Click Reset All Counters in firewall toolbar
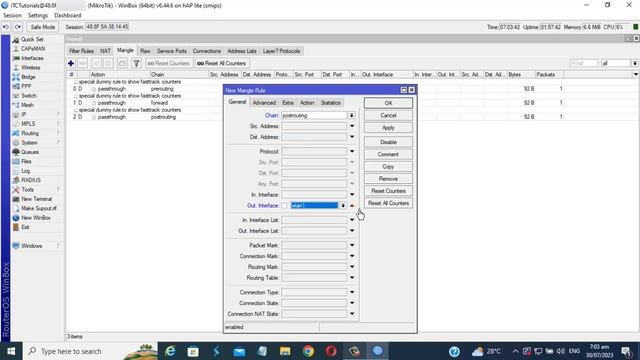 click(x=222, y=63)
